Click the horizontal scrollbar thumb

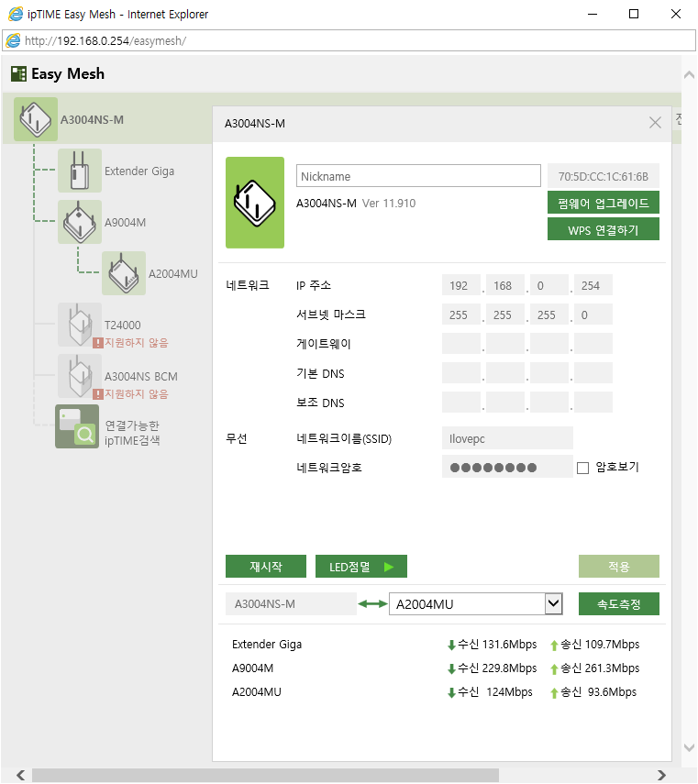pyautogui.click(x=265, y=775)
